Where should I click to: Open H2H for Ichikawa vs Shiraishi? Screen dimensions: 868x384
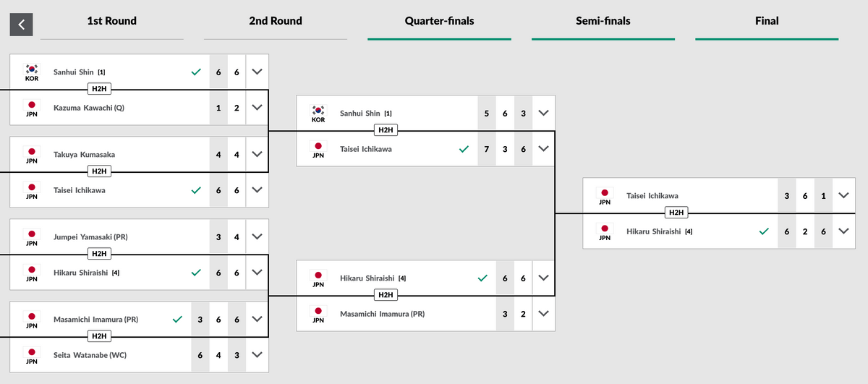676,213
